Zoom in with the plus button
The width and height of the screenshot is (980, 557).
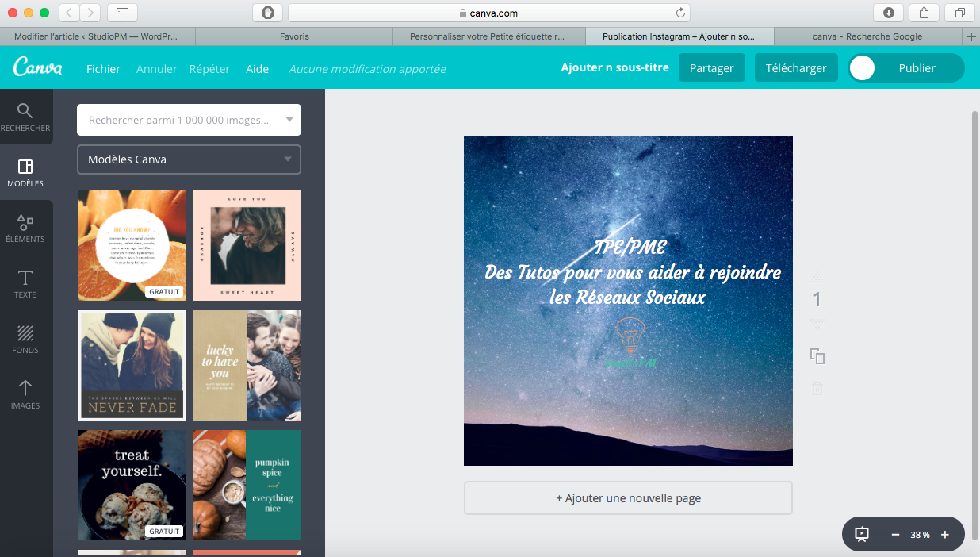[x=944, y=535]
